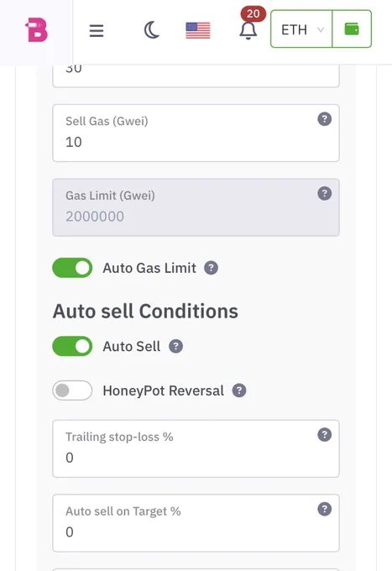Show help for Trailing stop-loss %
392x571 pixels.
click(324, 435)
